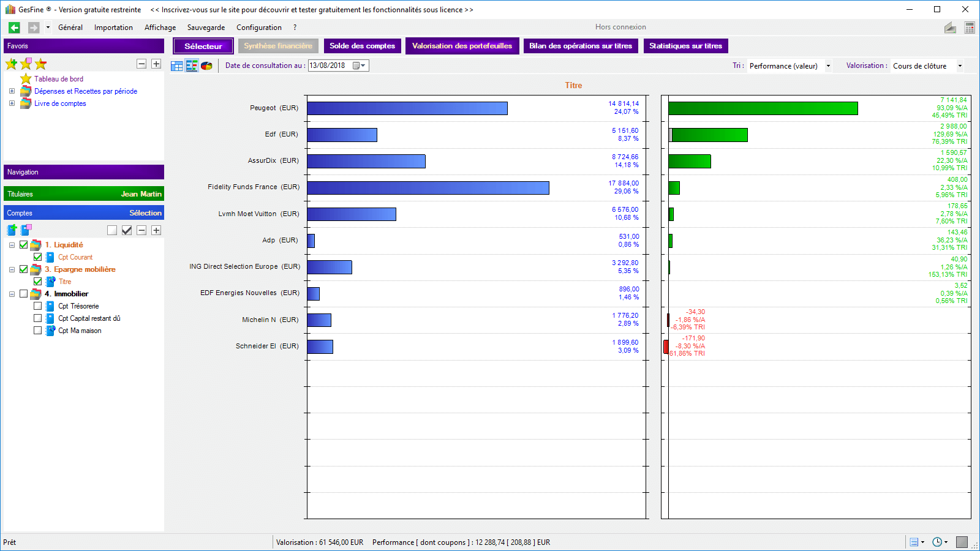Expand all favorites with plus button
Screen dimensions: 980x551
pyautogui.click(x=156, y=64)
